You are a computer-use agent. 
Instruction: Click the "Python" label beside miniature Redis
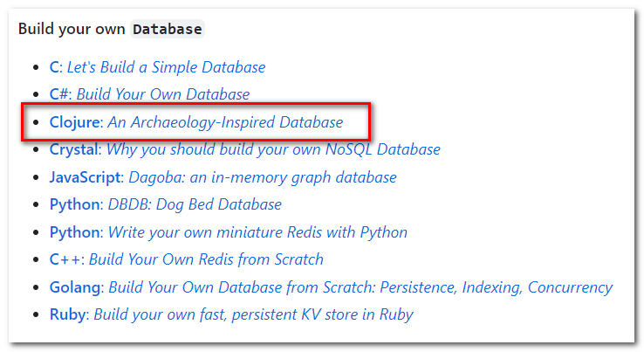[x=74, y=232]
